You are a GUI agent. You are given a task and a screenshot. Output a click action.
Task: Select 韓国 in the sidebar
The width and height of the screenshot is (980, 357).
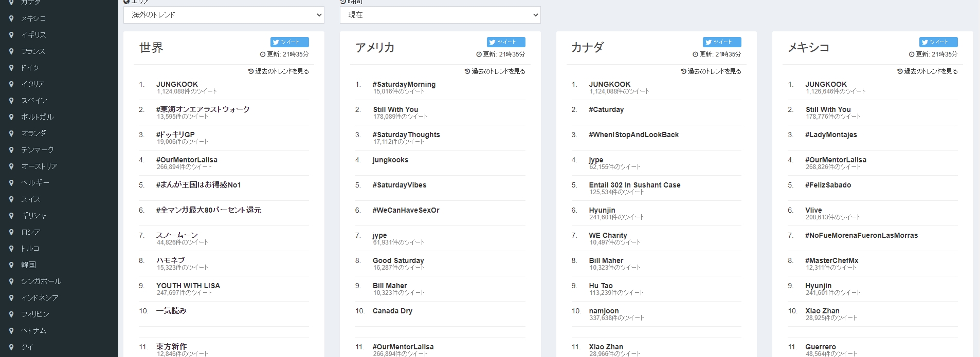28,265
